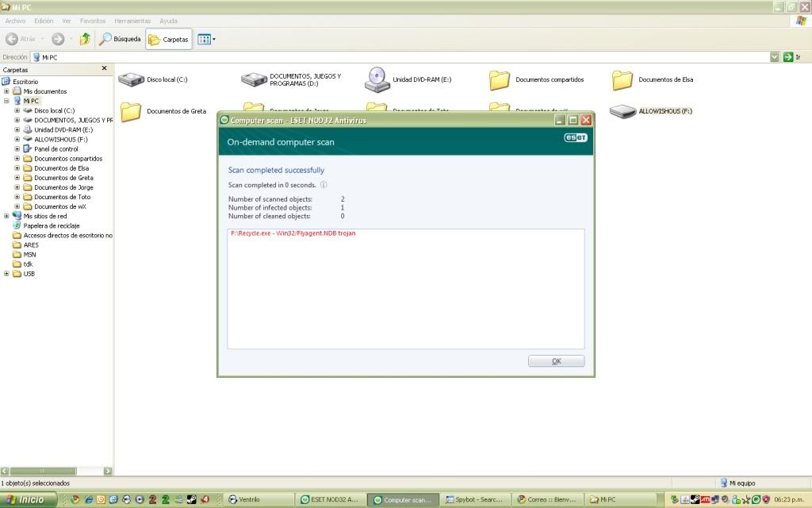Select Unidad DVD-RAM (E:) icon in main pane
The width and height of the screenshot is (812, 508).
(377, 79)
